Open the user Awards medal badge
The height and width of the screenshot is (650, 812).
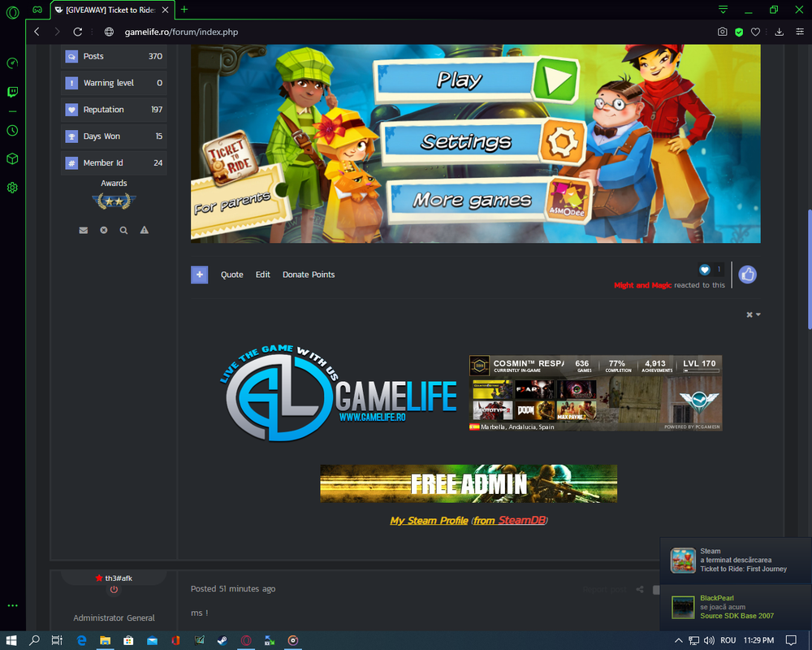click(114, 201)
